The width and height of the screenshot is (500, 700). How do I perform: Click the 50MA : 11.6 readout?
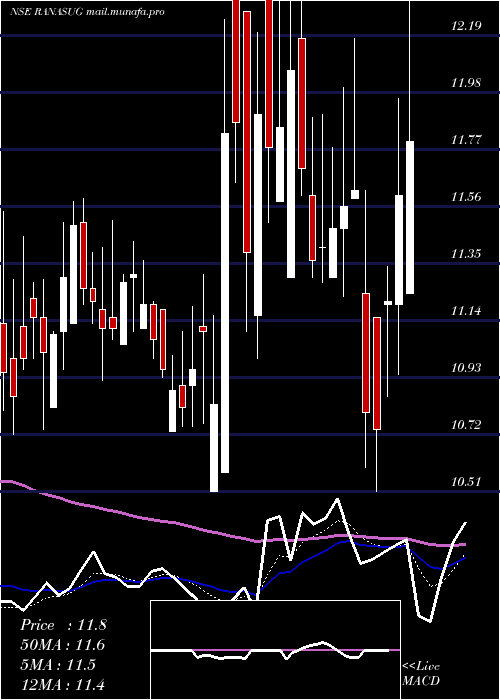(x=62, y=645)
